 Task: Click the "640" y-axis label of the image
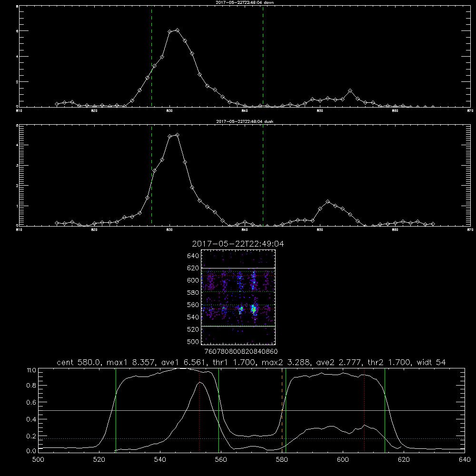click(193, 256)
